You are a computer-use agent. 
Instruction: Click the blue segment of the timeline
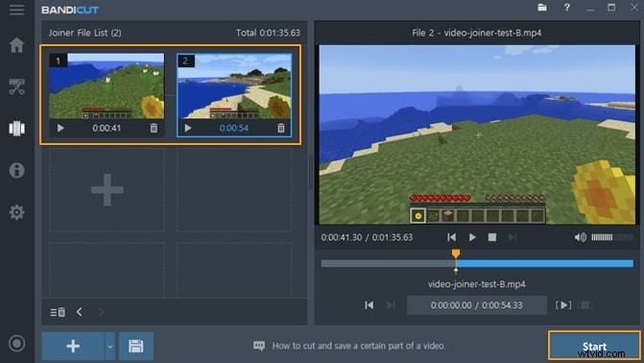pyautogui.click(x=545, y=263)
